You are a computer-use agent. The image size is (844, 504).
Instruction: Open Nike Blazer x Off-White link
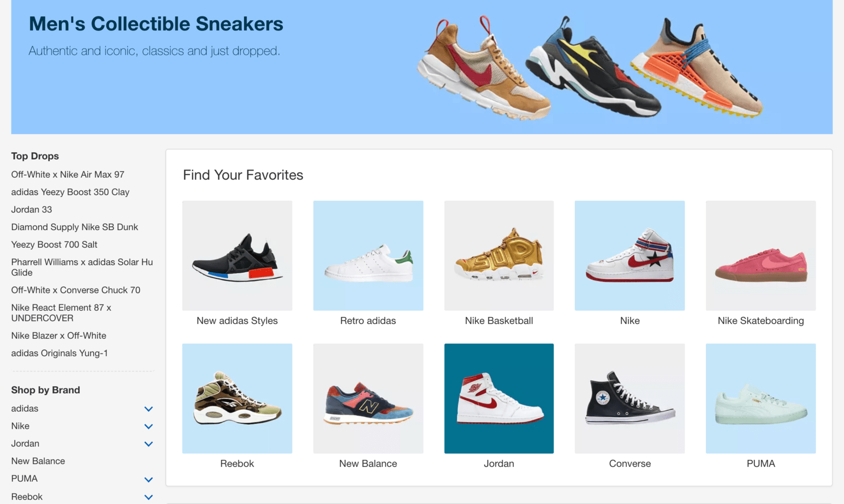coord(58,335)
